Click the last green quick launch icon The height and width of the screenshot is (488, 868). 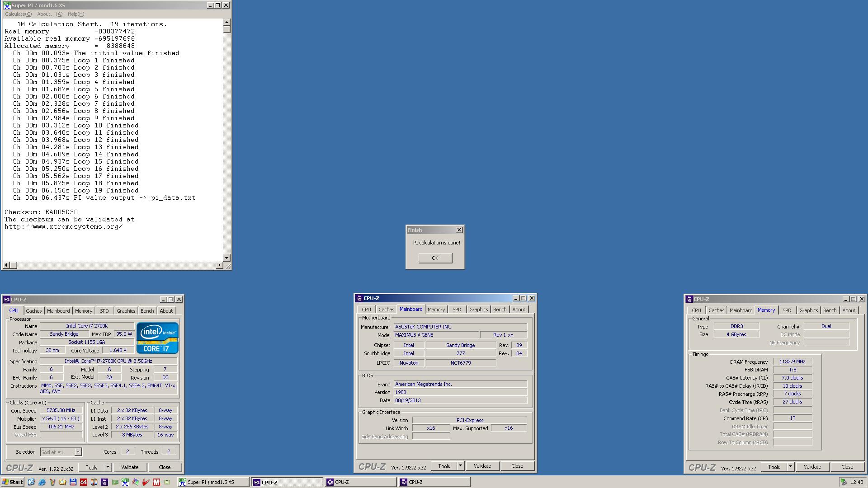[167, 482]
